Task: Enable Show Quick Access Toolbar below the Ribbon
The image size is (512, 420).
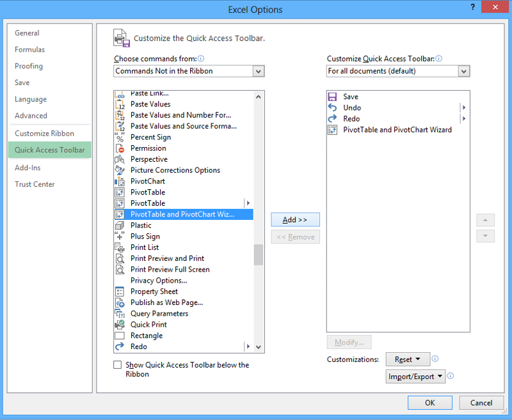Action: (x=118, y=365)
